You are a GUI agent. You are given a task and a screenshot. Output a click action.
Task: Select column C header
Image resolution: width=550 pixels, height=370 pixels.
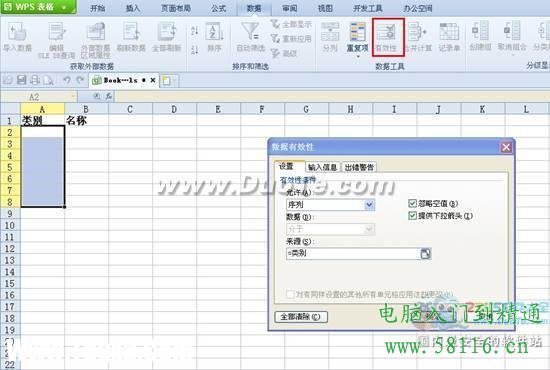coord(130,109)
